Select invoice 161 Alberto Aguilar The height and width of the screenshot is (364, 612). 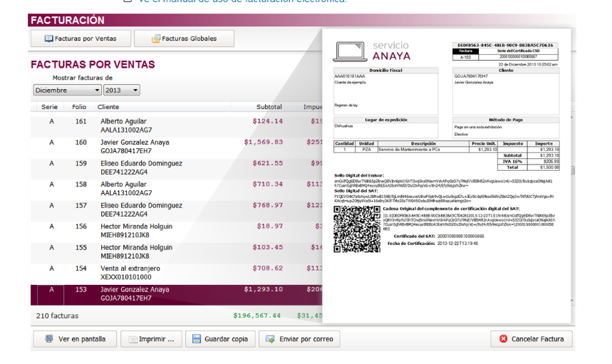click(x=177, y=125)
